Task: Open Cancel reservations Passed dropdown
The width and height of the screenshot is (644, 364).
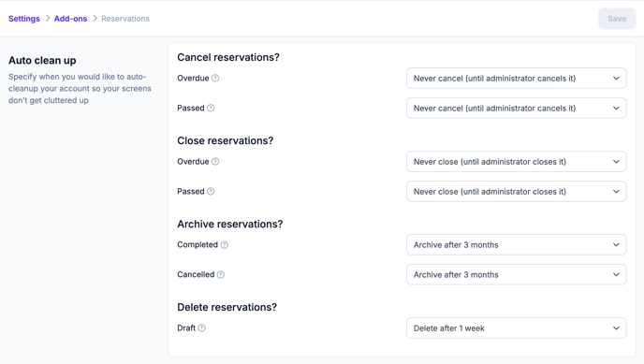Action: coord(517,108)
